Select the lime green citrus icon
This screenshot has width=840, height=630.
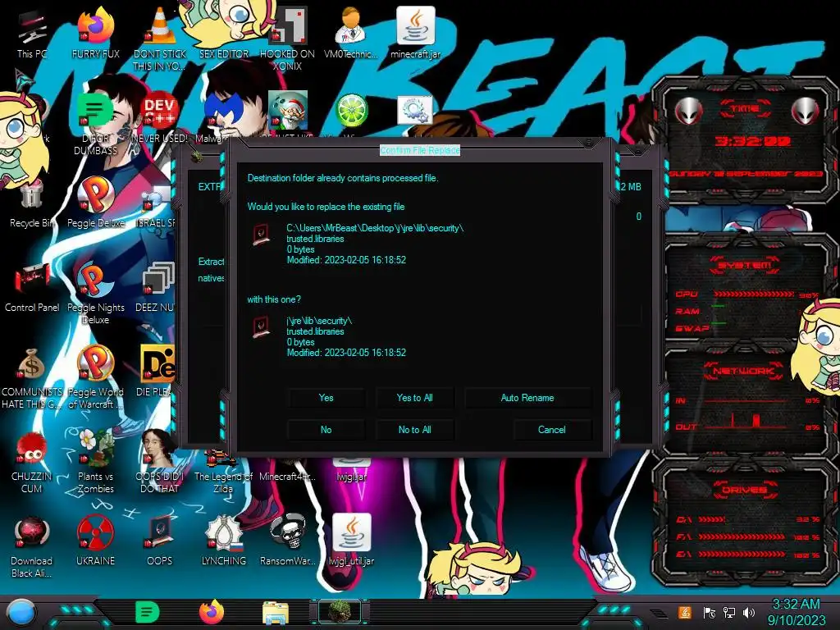[x=351, y=110]
